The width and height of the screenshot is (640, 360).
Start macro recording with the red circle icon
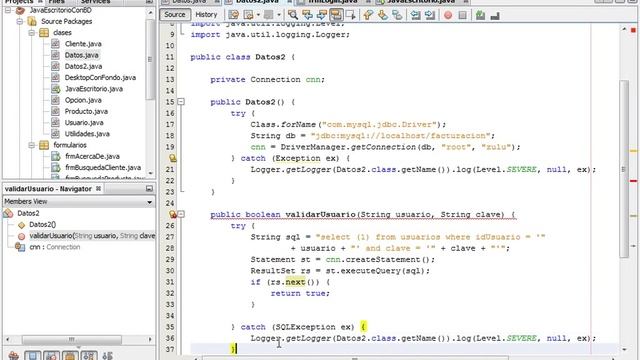pos(448,15)
